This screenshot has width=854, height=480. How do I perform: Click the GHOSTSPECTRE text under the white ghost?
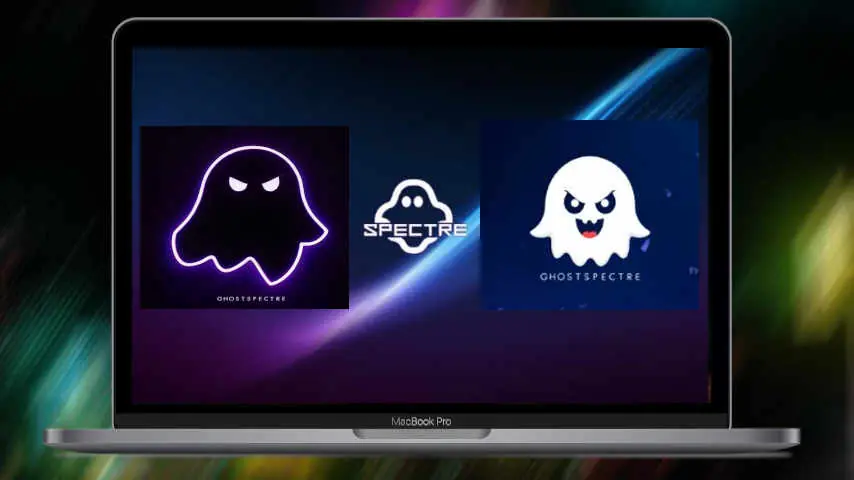pos(590,277)
